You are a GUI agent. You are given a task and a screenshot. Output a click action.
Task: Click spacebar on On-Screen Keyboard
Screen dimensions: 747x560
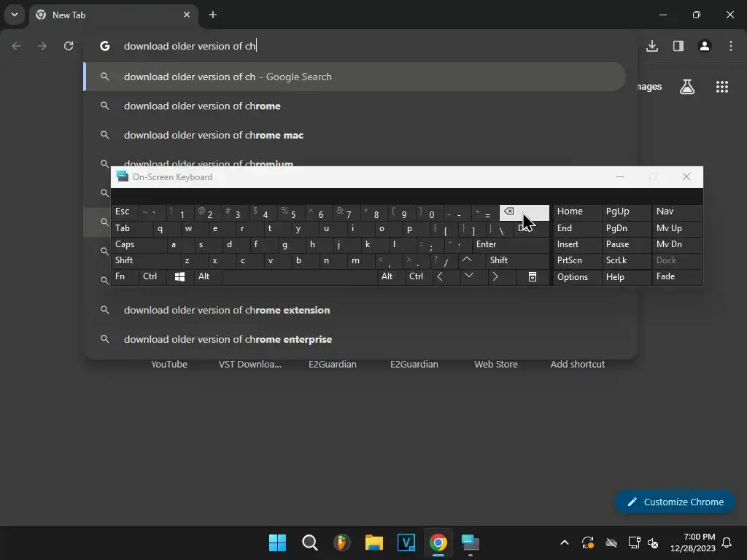pyautogui.click(x=299, y=276)
